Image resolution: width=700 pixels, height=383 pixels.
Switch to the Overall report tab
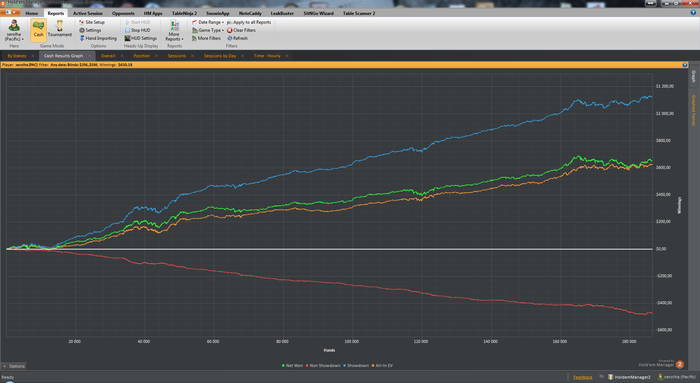pyautogui.click(x=108, y=56)
